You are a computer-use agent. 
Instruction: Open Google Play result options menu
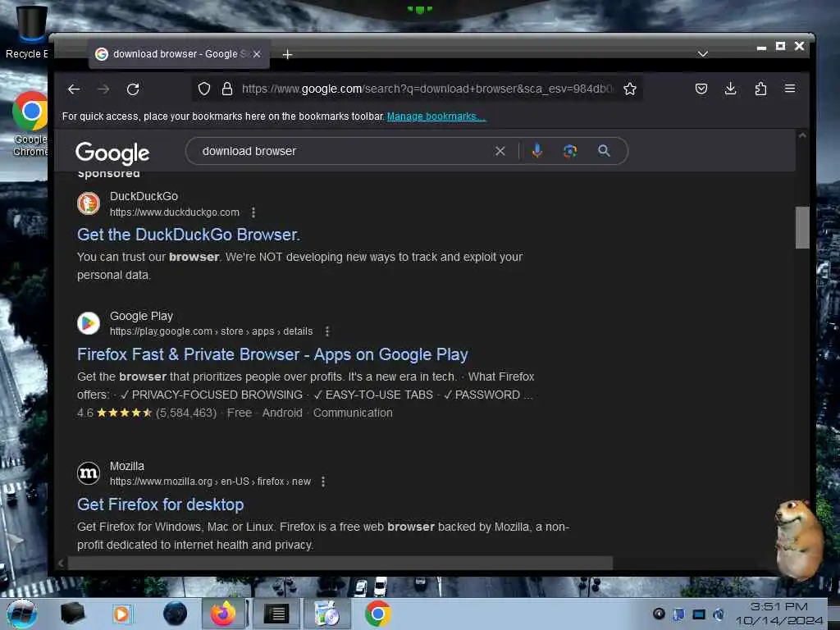pyautogui.click(x=327, y=331)
